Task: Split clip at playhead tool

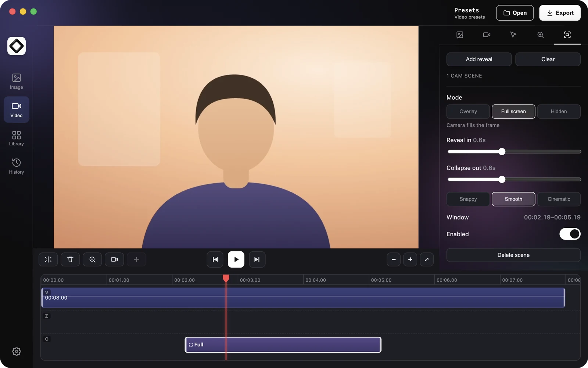Action: 48,259
